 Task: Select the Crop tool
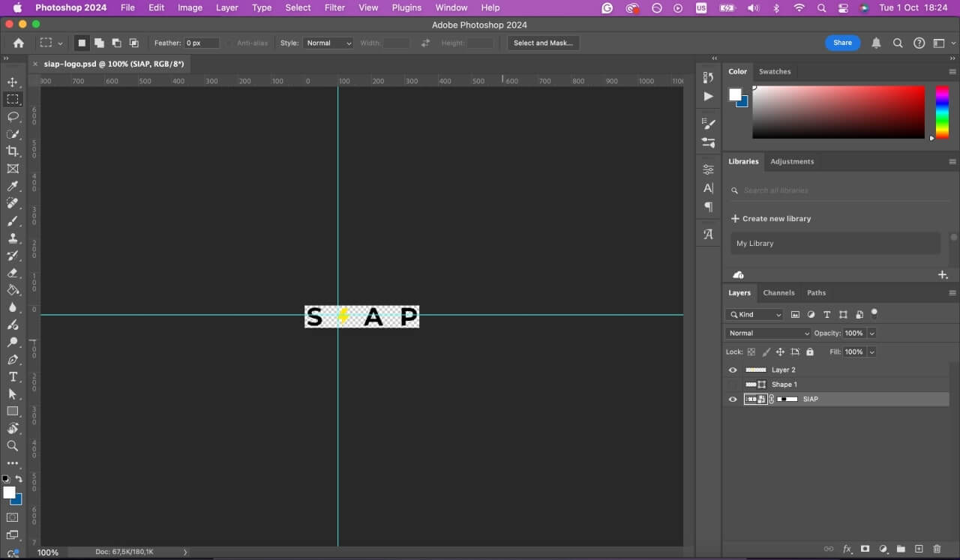12,151
